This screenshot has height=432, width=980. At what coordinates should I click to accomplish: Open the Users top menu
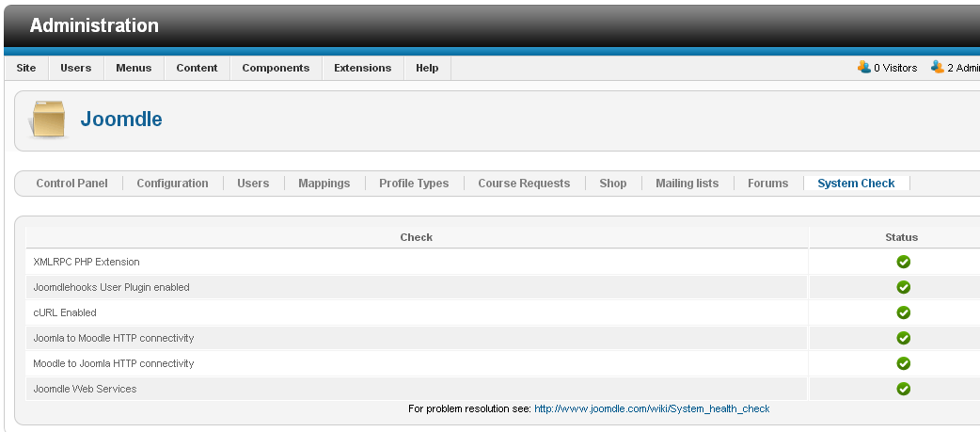pyautogui.click(x=76, y=68)
